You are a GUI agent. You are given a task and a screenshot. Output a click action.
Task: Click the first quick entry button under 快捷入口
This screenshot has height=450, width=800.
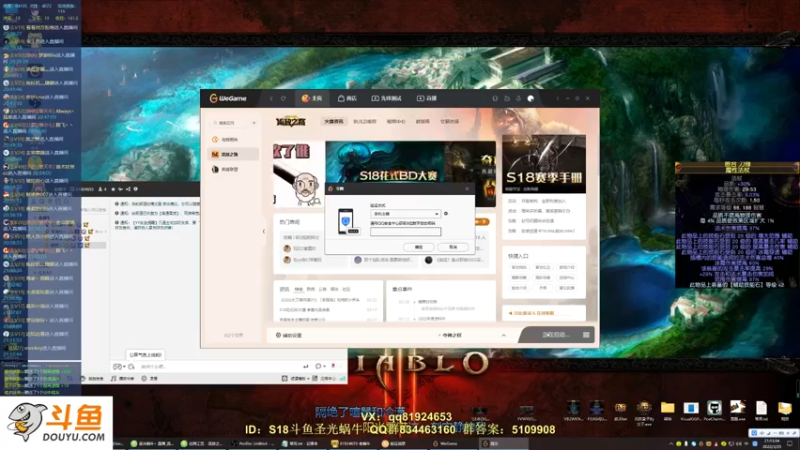(x=519, y=267)
